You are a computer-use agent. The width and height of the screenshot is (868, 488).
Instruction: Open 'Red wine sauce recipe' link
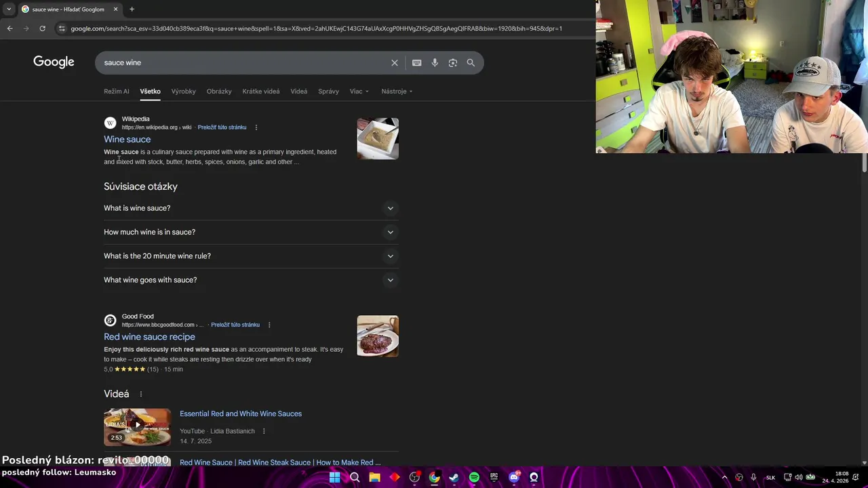pyautogui.click(x=149, y=337)
